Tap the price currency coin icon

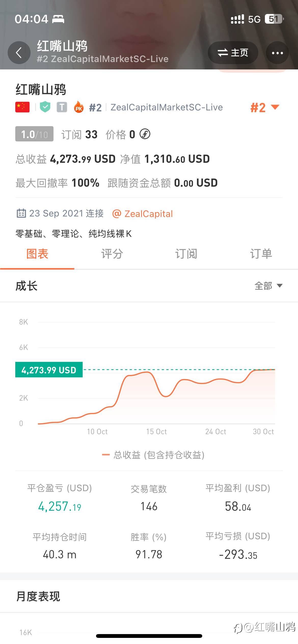pos(145,134)
